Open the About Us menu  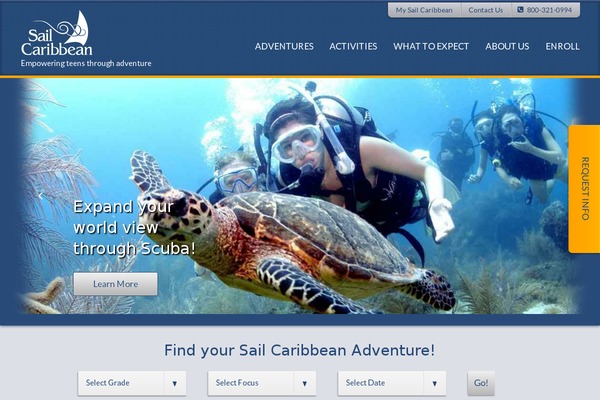tap(507, 46)
